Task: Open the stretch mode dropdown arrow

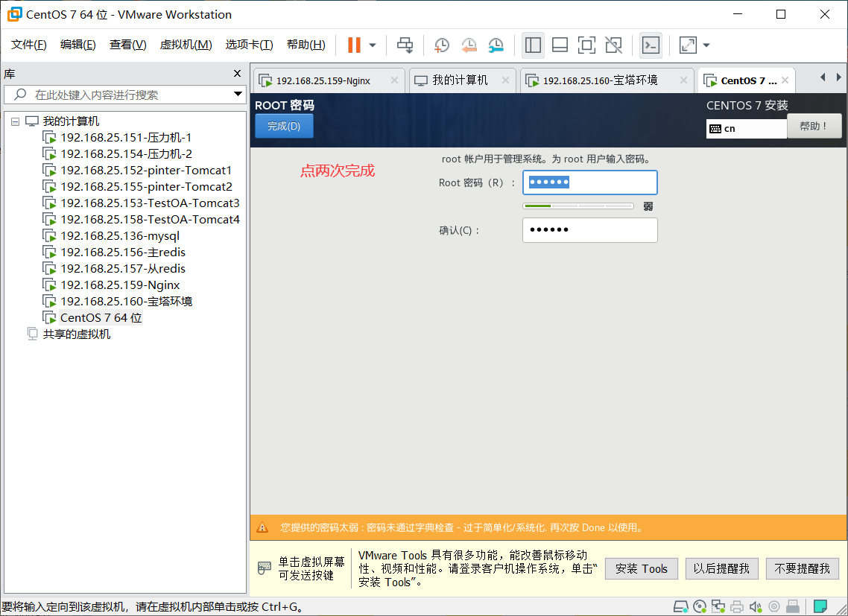Action: 706,45
